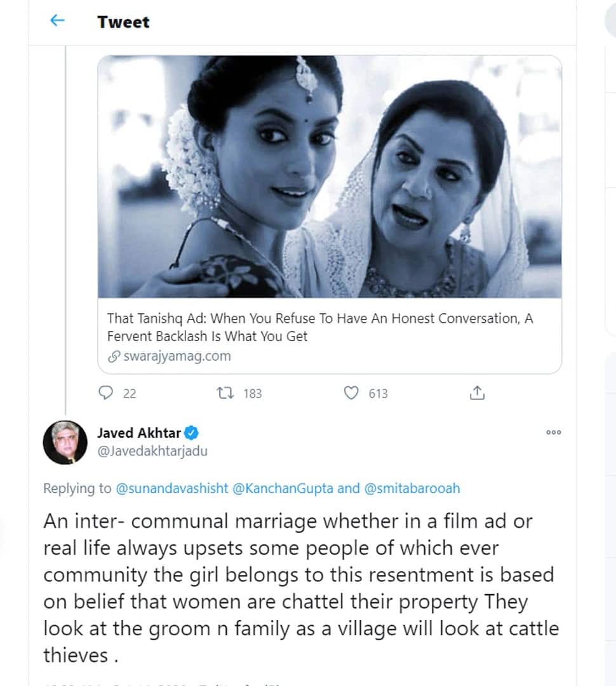616x686 pixels.
Task: Click the retweet icon showing 183
Action: click(x=225, y=394)
